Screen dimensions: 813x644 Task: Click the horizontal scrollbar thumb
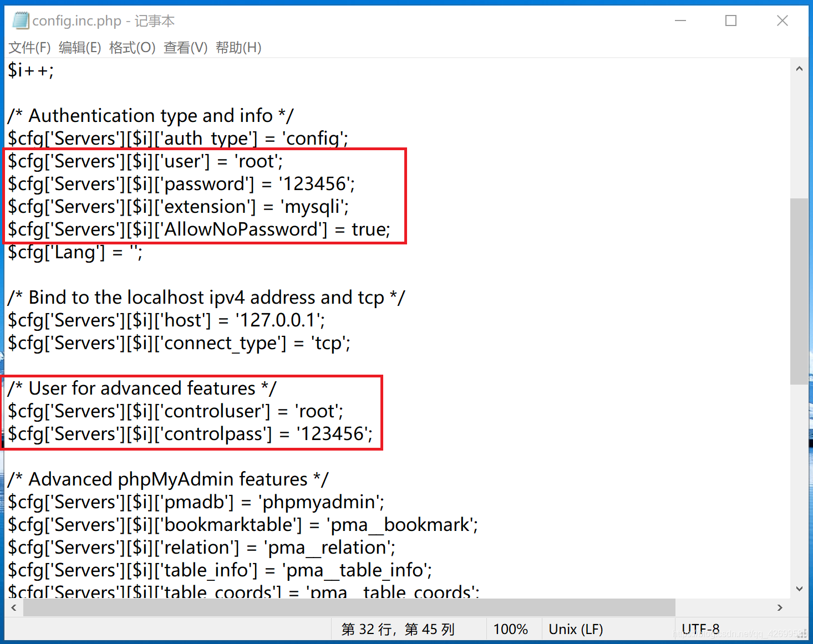[349, 607]
